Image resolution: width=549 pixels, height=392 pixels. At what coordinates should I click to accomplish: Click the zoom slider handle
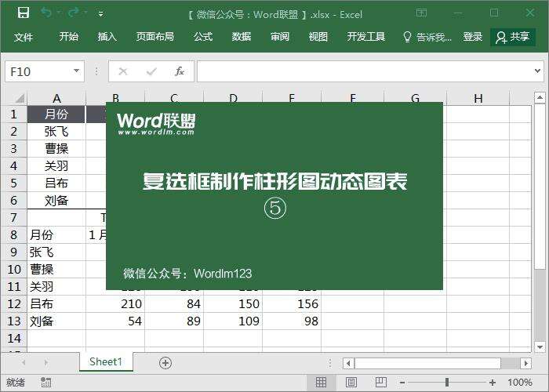pos(447,383)
